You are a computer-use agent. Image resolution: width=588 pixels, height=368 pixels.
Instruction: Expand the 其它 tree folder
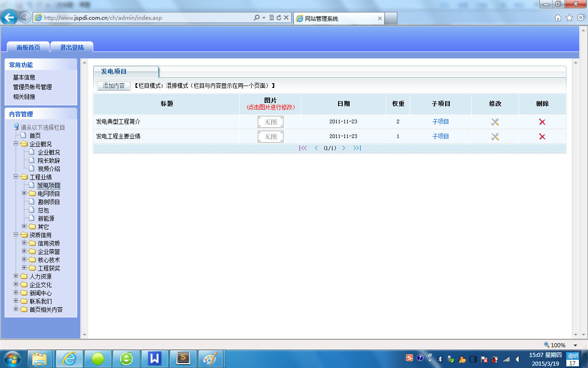(x=24, y=226)
